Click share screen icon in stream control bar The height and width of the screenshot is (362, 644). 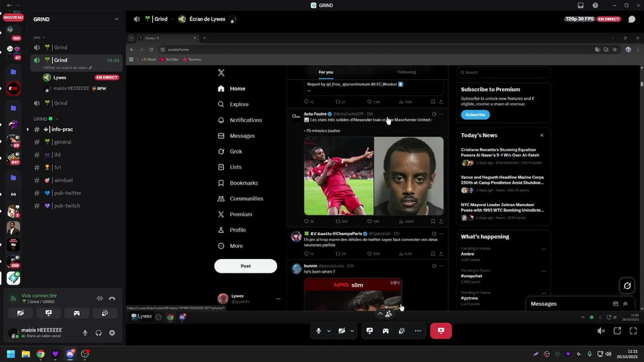(x=369, y=331)
